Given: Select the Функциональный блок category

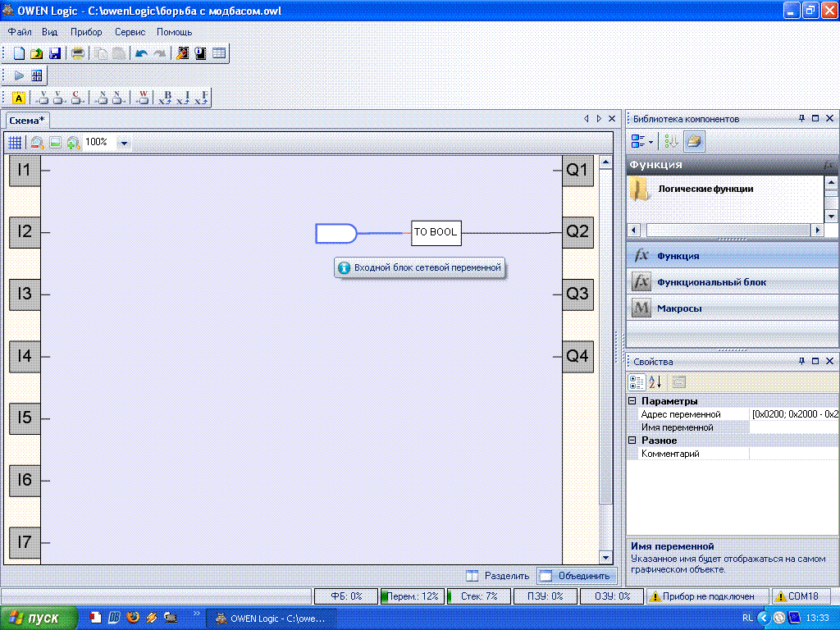Looking at the screenshot, I should point(711,282).
